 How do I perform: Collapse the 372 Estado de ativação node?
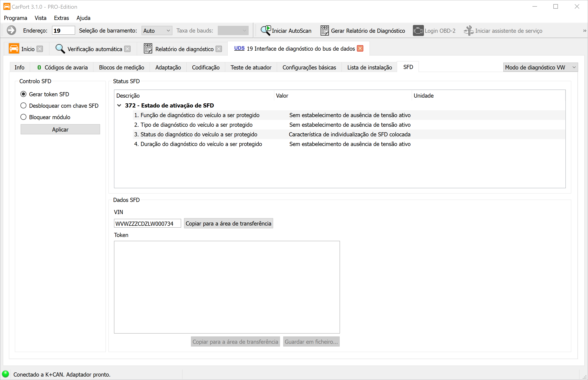click(119, 106)
